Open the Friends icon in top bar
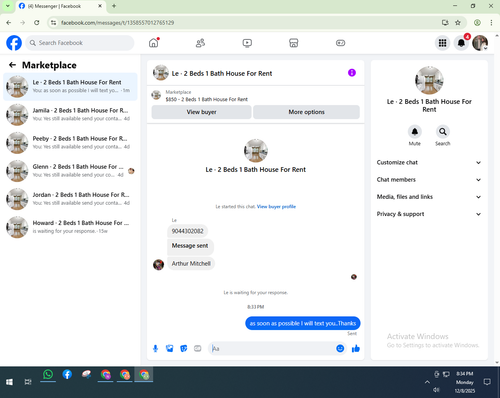 coord(200,43)
